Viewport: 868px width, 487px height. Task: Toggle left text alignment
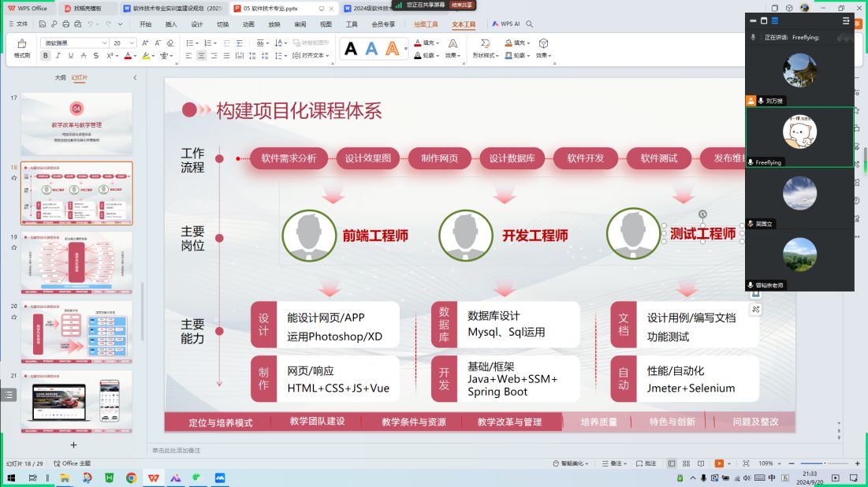pos(188,55)
